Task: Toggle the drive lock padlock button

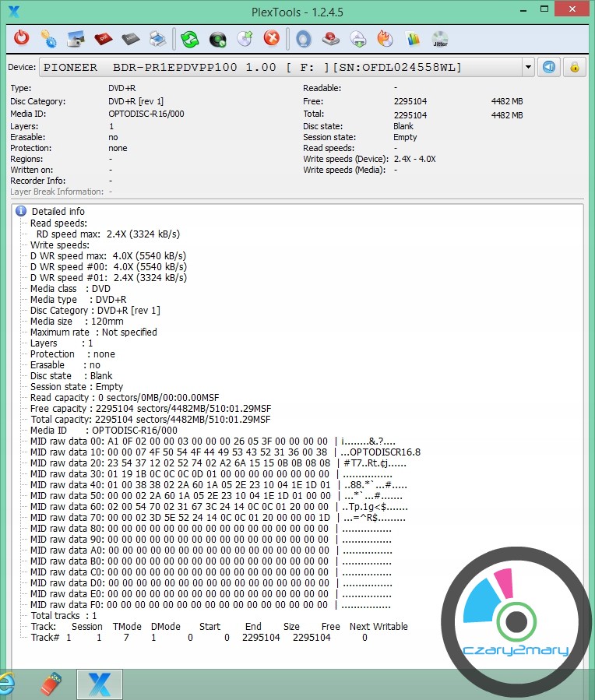Action: 575,67
